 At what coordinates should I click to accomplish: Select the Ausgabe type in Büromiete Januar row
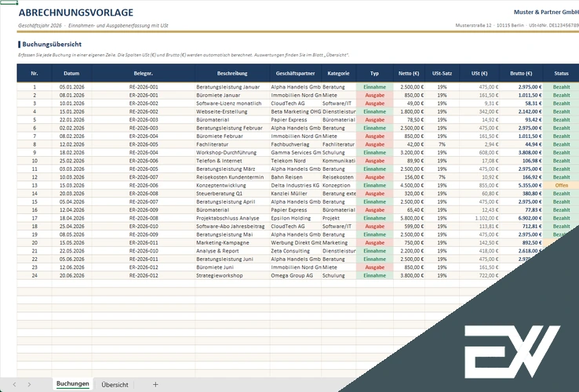(374, 95)
